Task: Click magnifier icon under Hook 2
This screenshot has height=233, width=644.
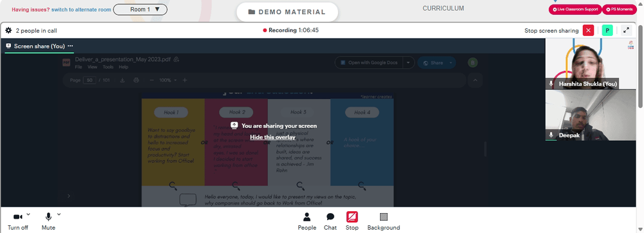Action: click(x=236, y=186)
